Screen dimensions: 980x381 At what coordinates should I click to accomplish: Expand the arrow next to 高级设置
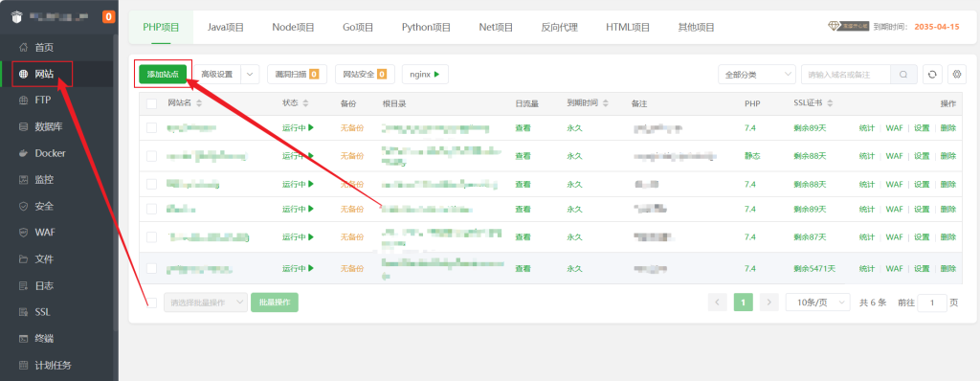pos(250,75)
